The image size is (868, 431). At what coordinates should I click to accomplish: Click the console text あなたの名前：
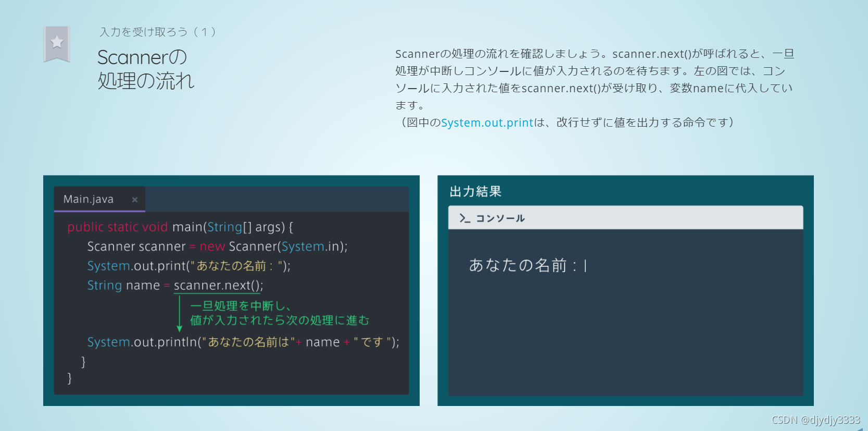click(x=523, y=265)
